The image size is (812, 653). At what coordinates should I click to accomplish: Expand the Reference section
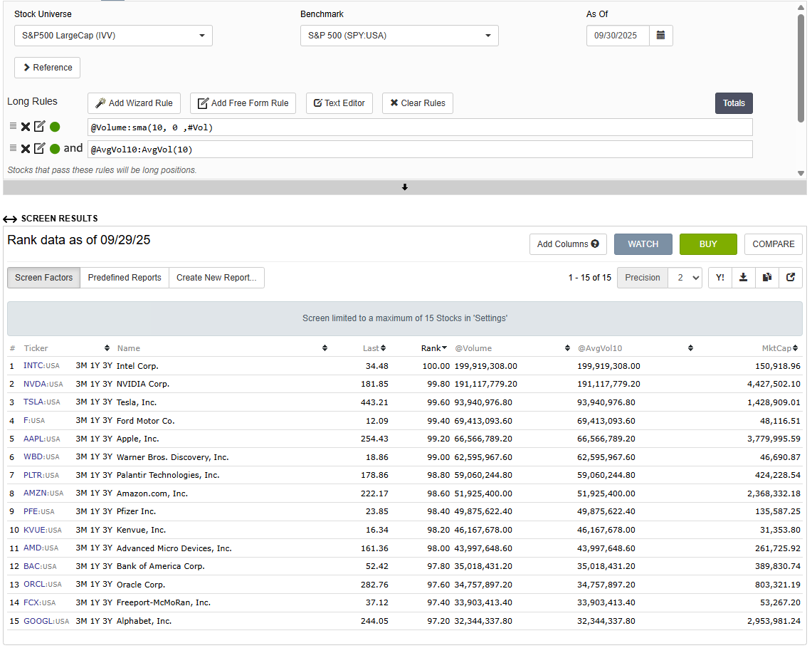pyautogui.click(x=47, y=68)
